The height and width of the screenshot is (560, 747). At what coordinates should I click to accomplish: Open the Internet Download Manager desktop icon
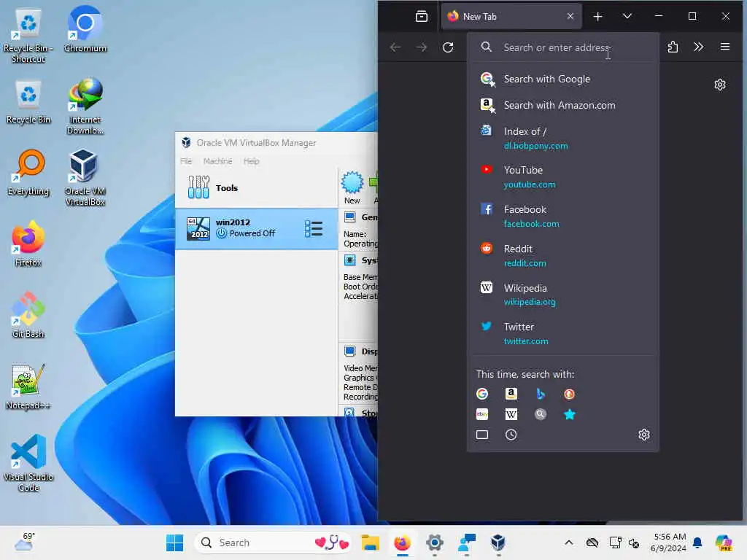pos(85,106)
